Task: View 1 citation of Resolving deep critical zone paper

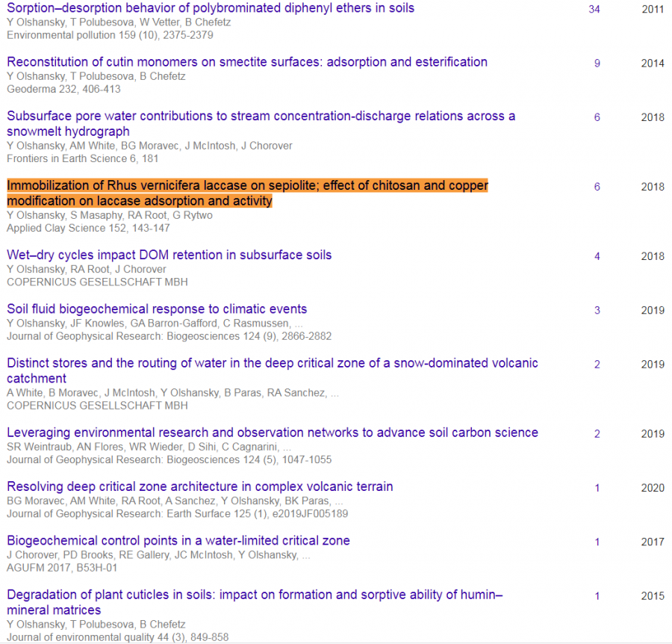Action: point(597,488)
